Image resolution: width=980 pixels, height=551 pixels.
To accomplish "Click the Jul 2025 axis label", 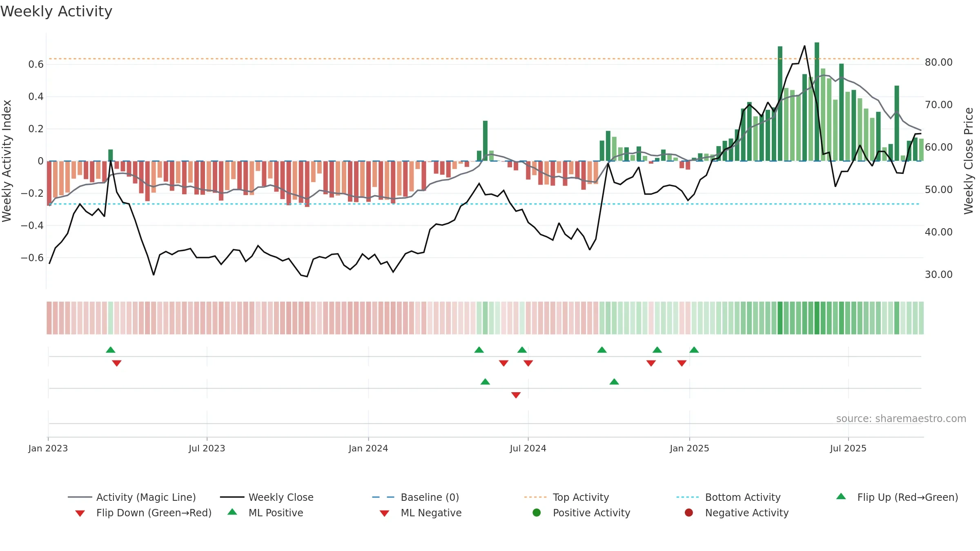I will pos(848,448).
